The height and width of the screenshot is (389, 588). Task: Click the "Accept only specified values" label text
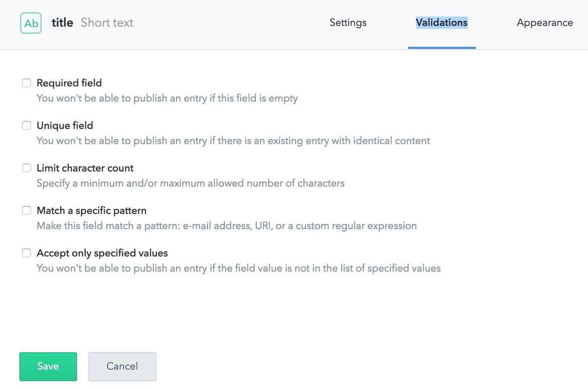click(102, 253)
